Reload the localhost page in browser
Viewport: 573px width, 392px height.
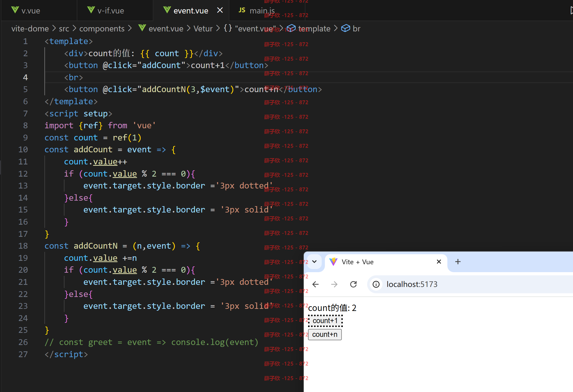pyautogui.click(x=353, y=284)
